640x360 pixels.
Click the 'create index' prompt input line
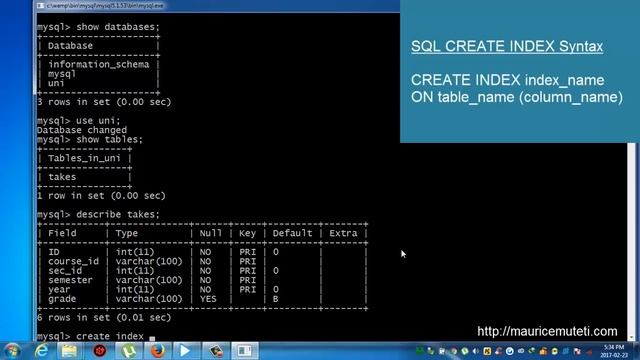point(96,337)
